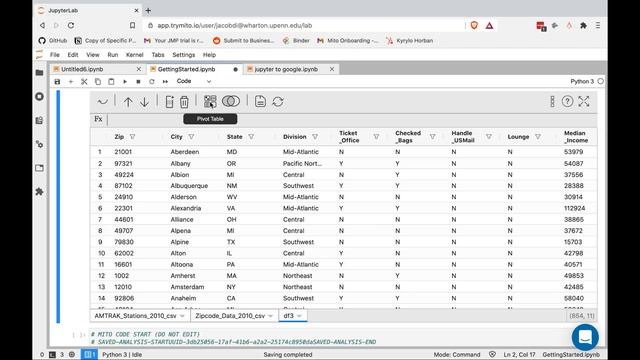Open the Settings menu
This screenshot has height=360, width=640.
point(184,55)
